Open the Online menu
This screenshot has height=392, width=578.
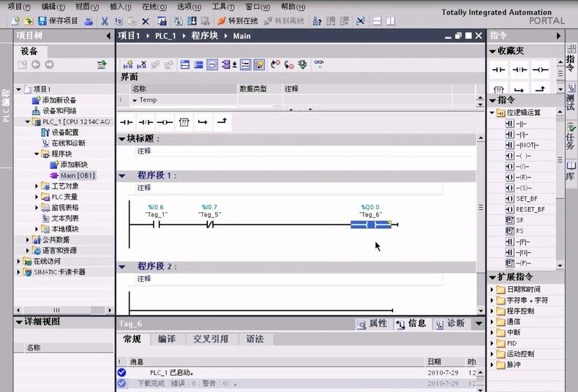point(154,7)
